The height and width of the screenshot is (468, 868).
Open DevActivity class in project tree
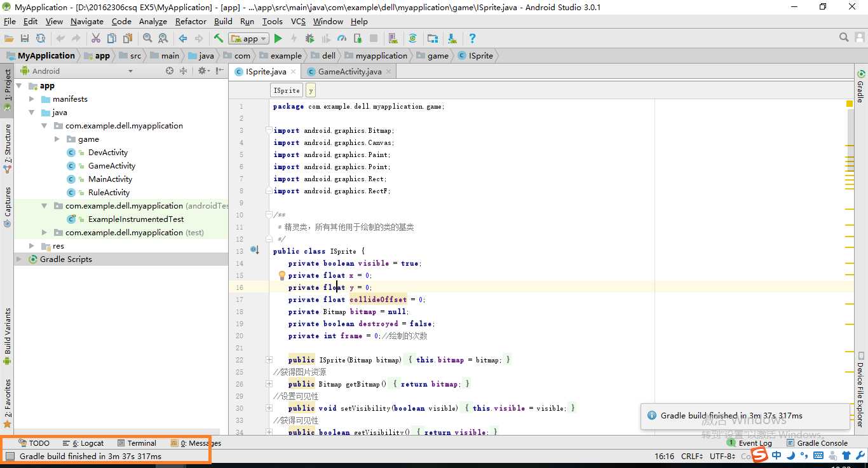[x=108, y=153]
